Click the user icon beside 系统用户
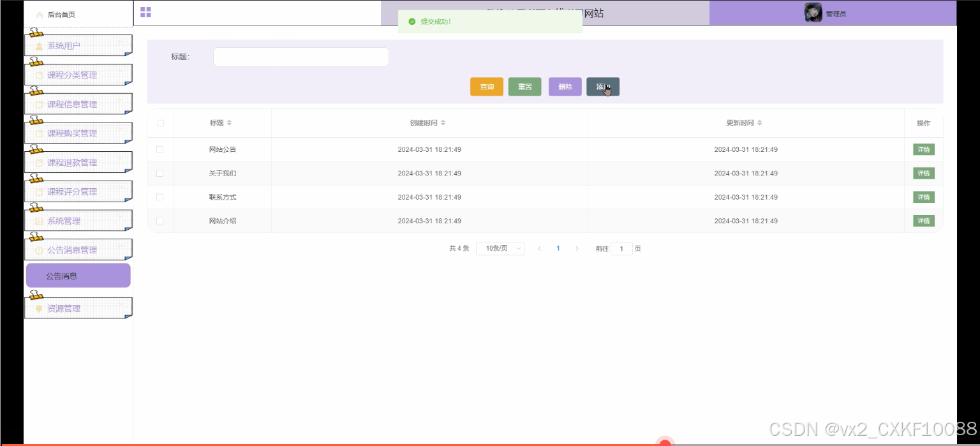980x446 pixels. pyautogui.click(x=39, y=46)
